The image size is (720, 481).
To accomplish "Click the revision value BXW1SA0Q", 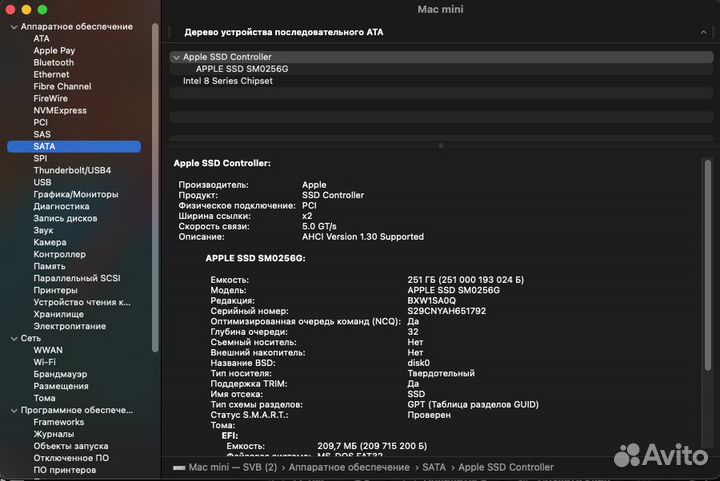I will 432,301.
